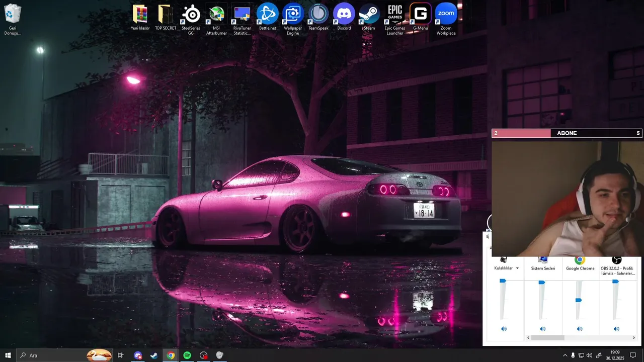Adjust the Kulaklıklar volume slider
Image resolution: width=644 pixels, height=362 pixels.
503,281
